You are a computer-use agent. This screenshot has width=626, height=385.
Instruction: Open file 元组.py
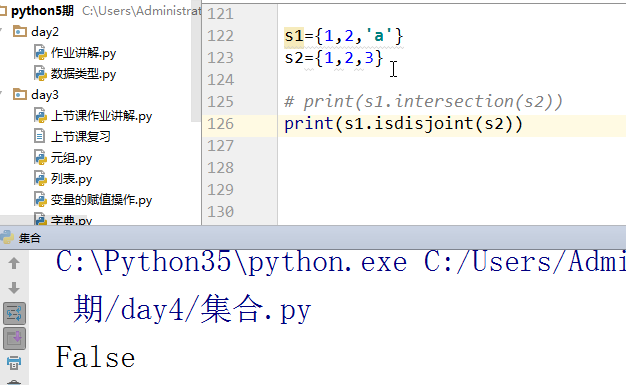tap(71, 158)
